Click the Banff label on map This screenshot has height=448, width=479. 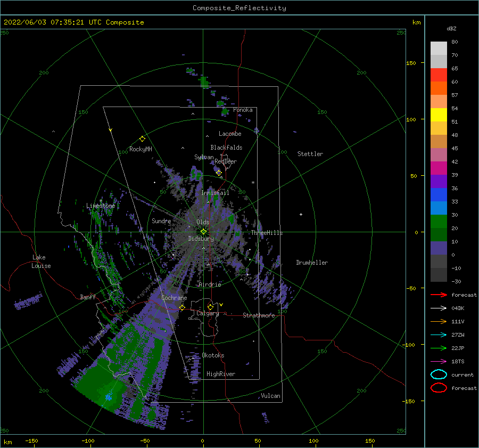coord(88,297)
